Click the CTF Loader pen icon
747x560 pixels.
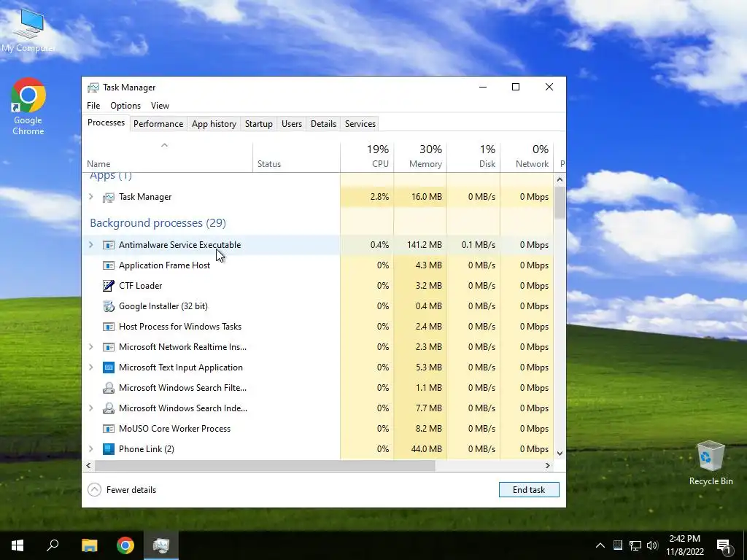pos(109,286)
